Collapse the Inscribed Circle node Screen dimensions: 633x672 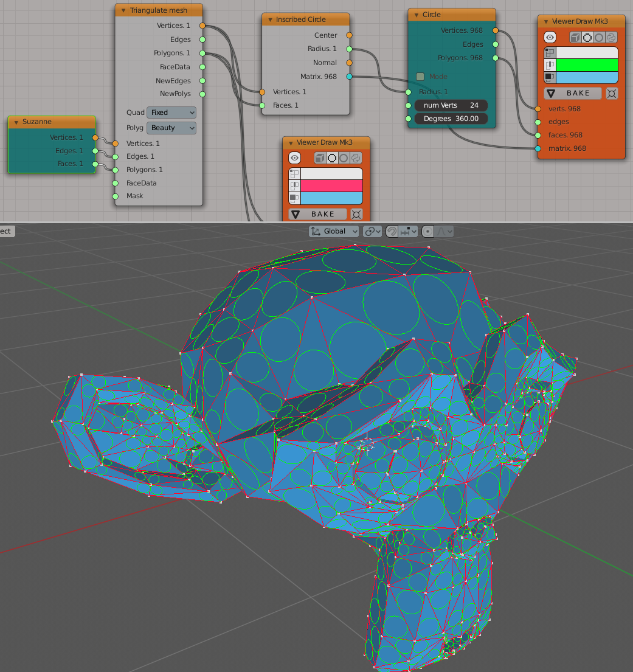[269, 19]
